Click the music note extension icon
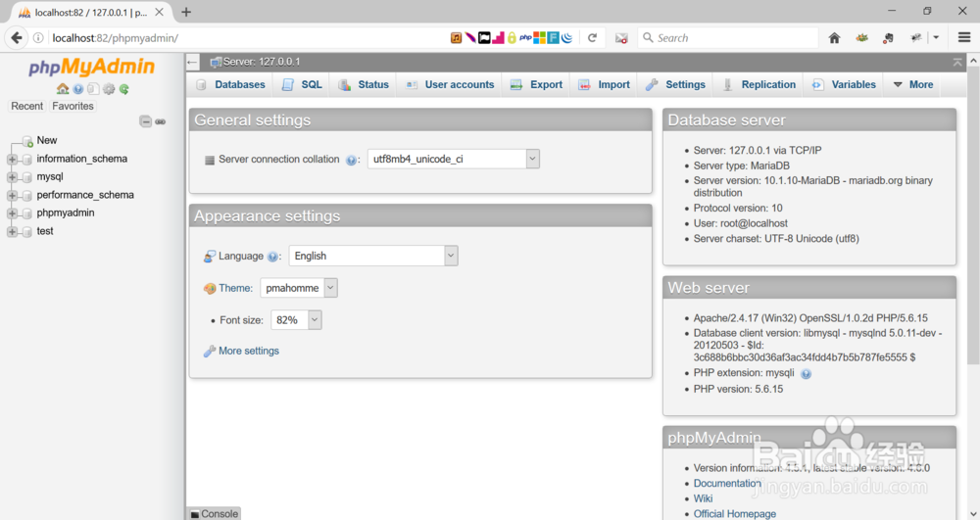 pos(457,38)
